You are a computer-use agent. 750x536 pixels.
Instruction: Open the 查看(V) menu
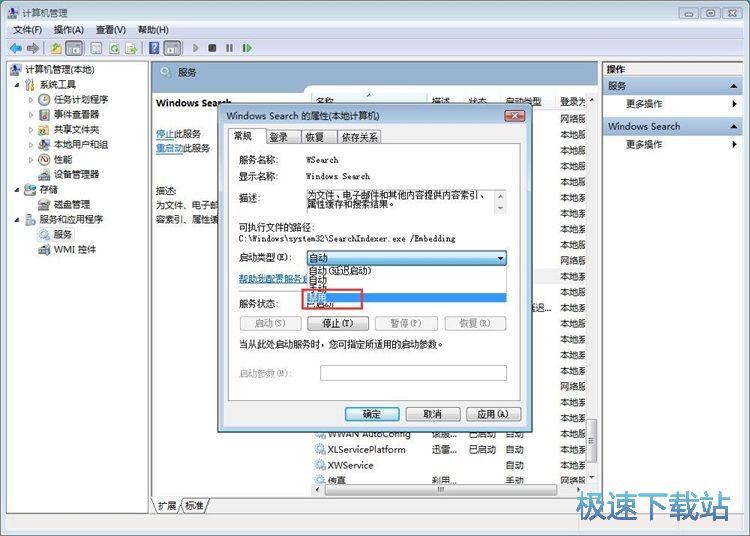[110, 30]
